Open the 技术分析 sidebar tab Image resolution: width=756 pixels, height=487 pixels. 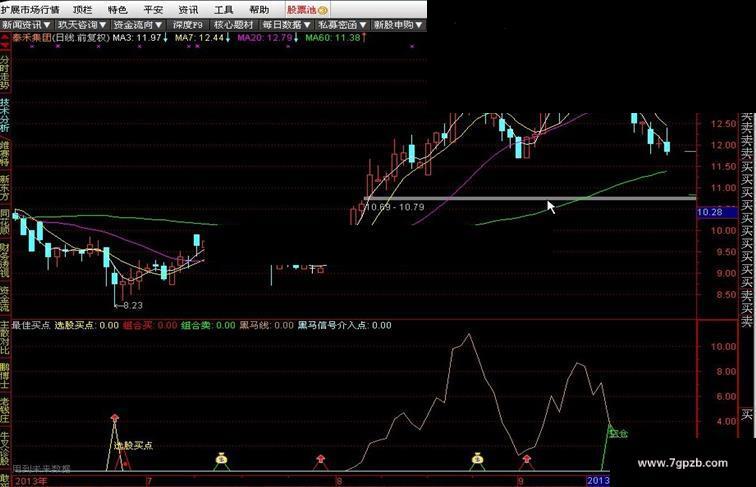(5, 116)
